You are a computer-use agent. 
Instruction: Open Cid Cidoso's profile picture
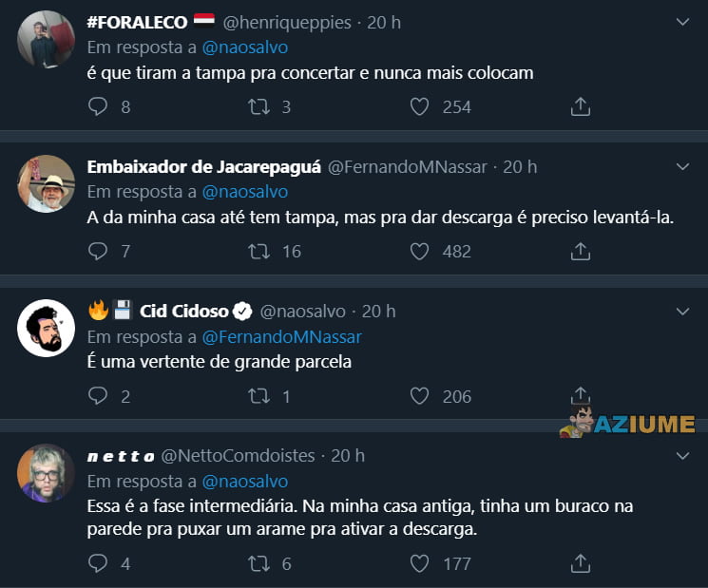coord(46,328)
